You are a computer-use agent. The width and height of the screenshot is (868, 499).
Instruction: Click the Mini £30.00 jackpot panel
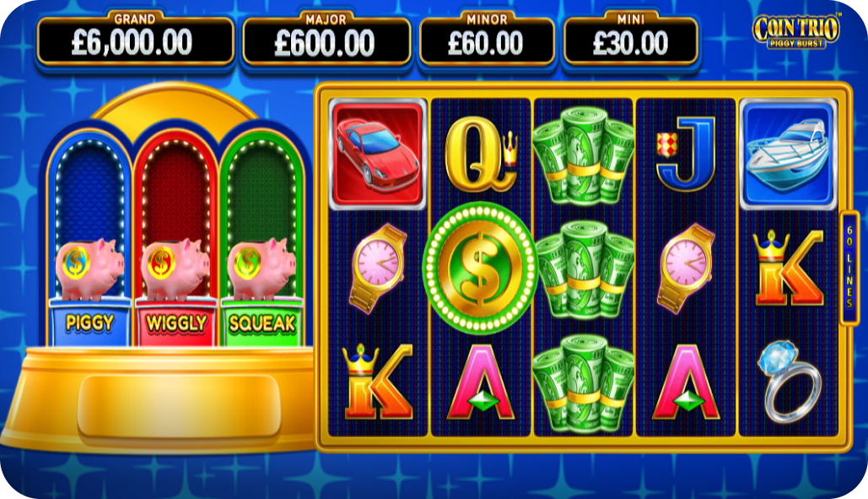tap(630, 40)
